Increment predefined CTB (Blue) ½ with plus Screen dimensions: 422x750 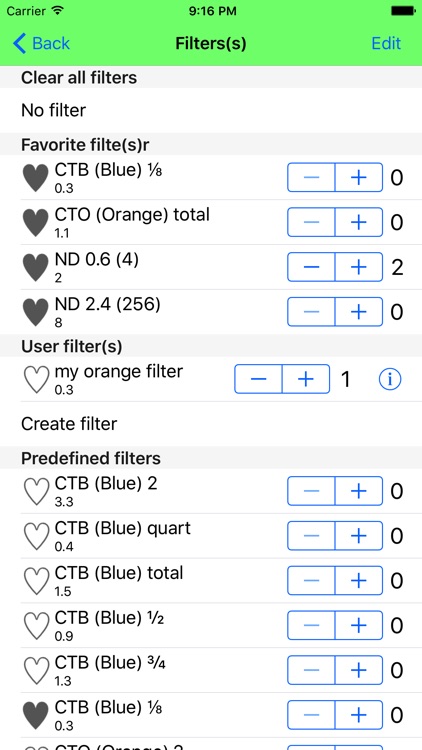(x=359, y=625)
